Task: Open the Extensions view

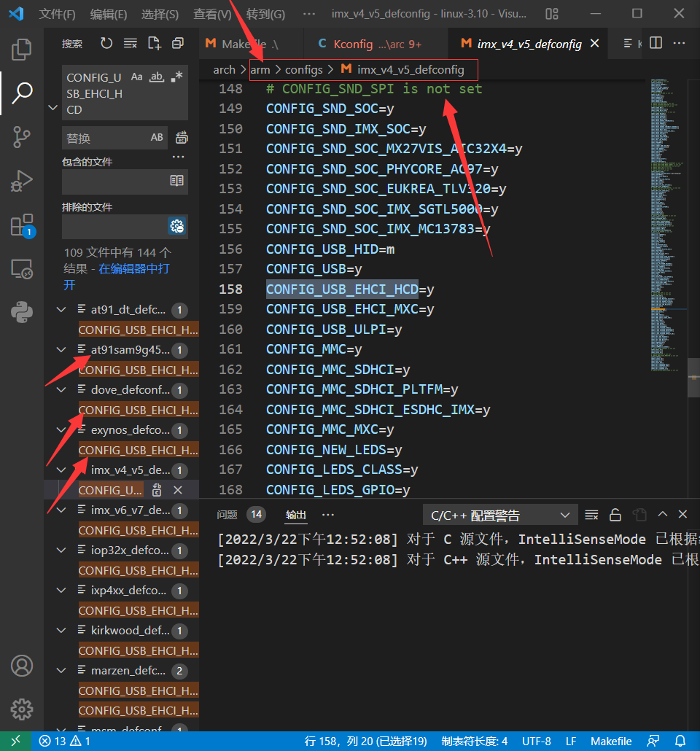Action: tap(22, 225)
